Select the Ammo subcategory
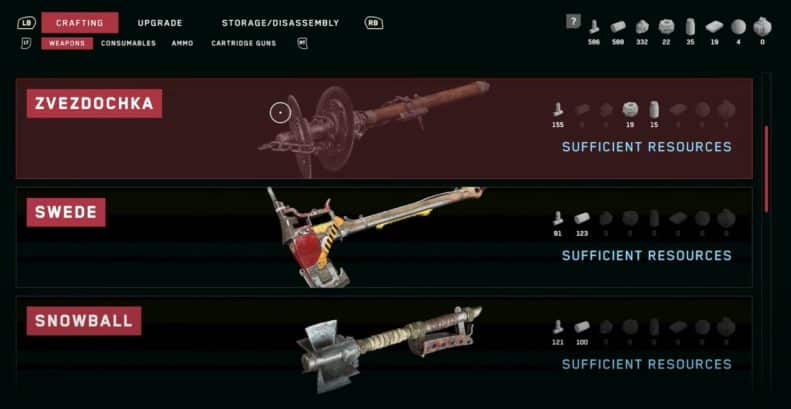The width and height of the screenshot is (791, 409). [x=182, y=43]
